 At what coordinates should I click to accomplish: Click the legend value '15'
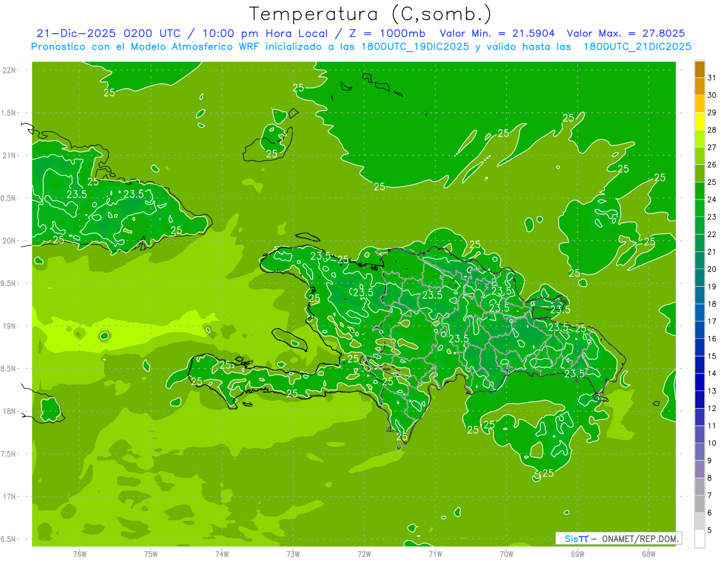coord(712,356)
